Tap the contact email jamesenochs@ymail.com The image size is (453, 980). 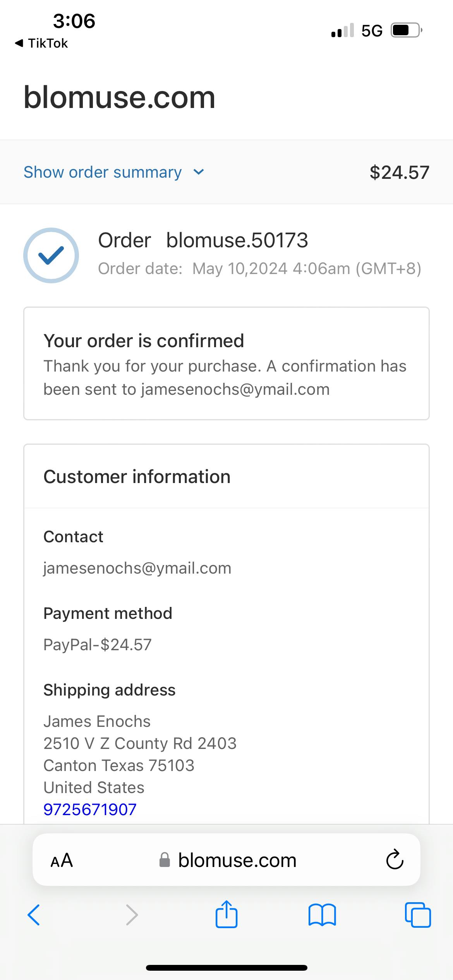click(x=137, y=568)
